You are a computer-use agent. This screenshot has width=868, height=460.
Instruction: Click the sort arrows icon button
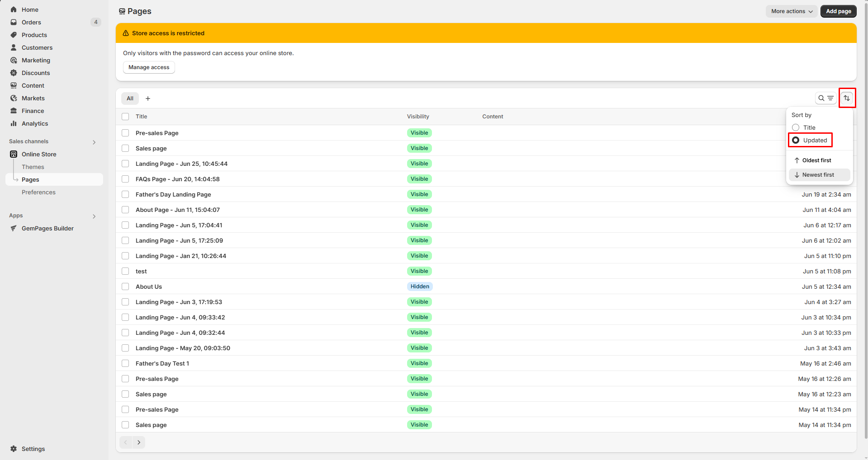pos(847,98)
